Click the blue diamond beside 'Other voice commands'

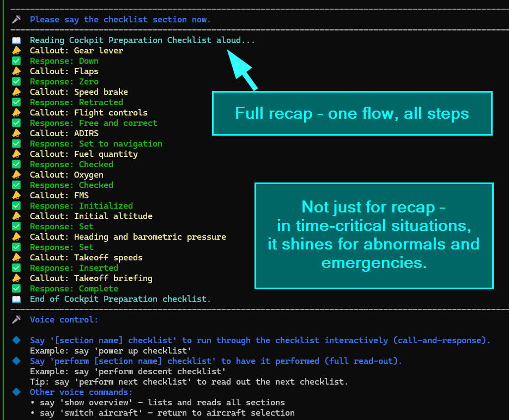click(x=16, y=392)
